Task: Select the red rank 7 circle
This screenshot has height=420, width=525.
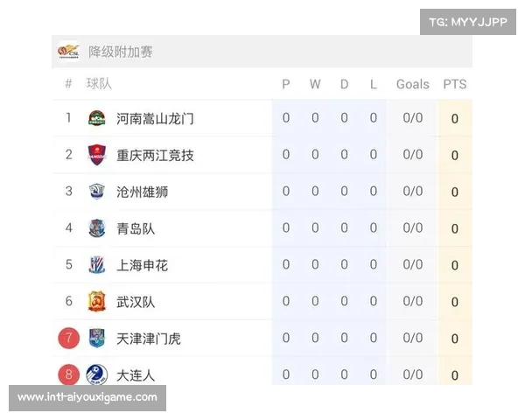Action: pos(68,338)
